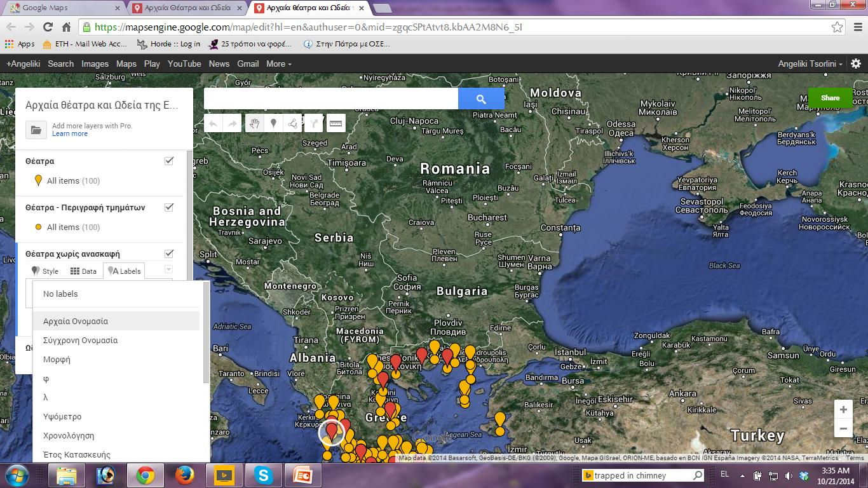Click the circled red map marker

(331, 432)
